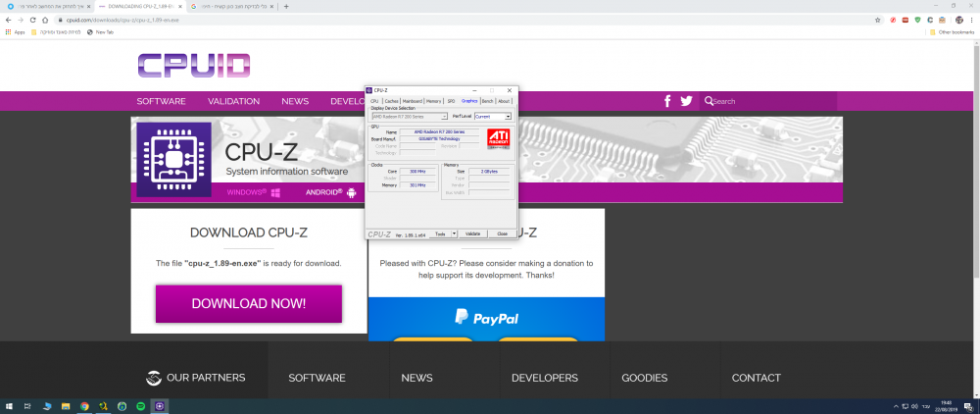This screenshot has width=980, height=414.
Task: Open the Chrome profile avatar
Action: 959,20
